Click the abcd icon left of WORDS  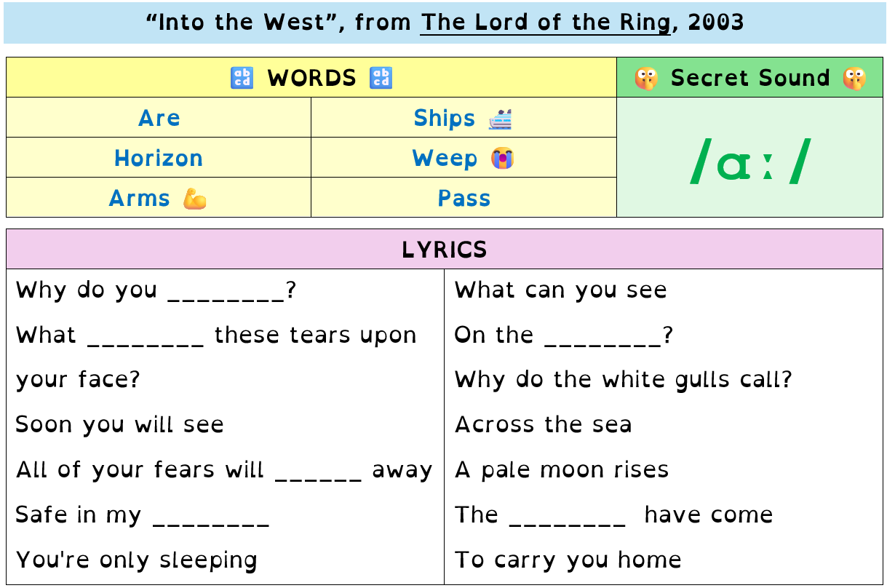coord(241,78)
